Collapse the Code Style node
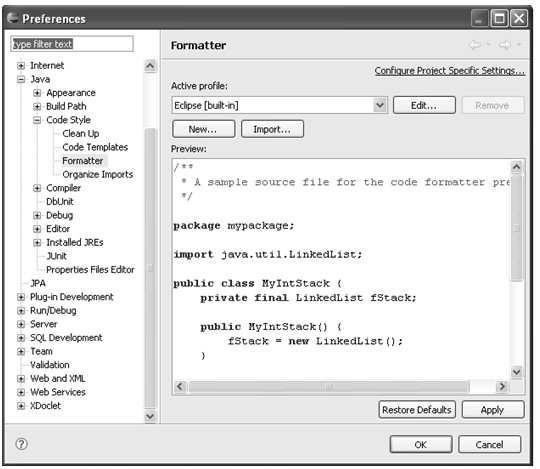Screen dimensions: 540x469 pyautogui.click(x=37, y=120)
